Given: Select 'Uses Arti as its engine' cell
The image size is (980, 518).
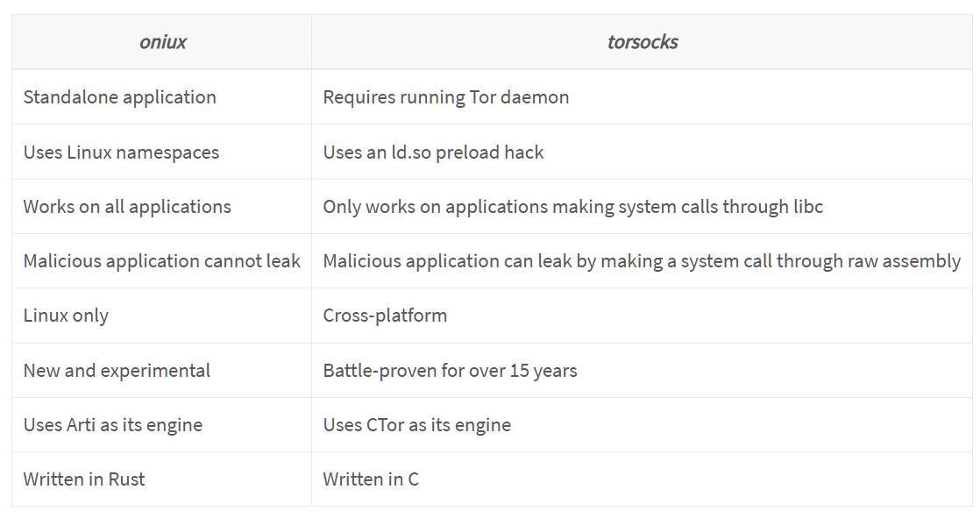Looking at the screenshot, I should point(113,425).
